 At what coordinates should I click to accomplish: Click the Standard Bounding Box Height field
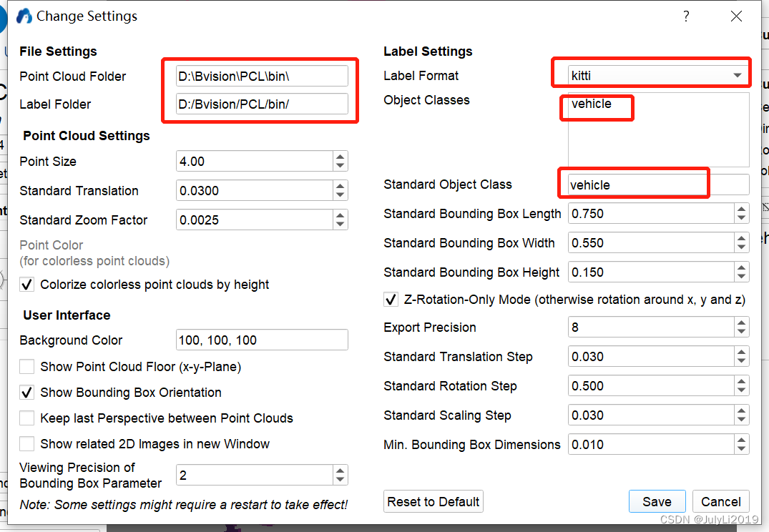pyautogui.click(x=651, y=272)
